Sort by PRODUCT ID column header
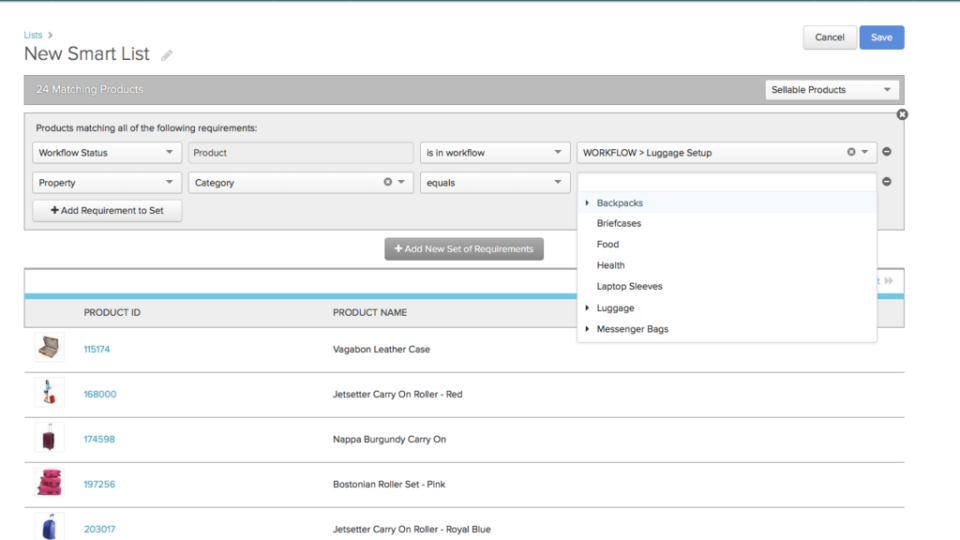 112,312
